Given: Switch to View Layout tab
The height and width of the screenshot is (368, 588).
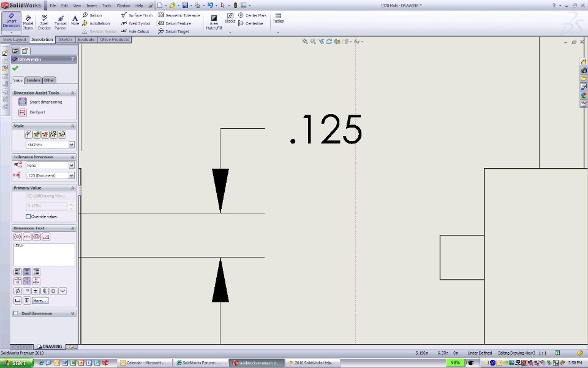Looking at the screenshot, I should [x=15, y=39].
